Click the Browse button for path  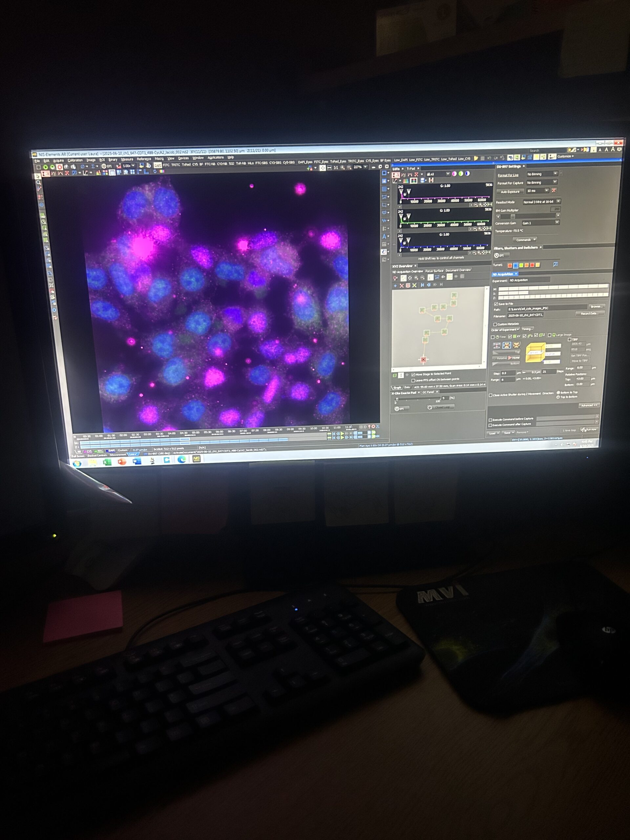coord(596,307)
